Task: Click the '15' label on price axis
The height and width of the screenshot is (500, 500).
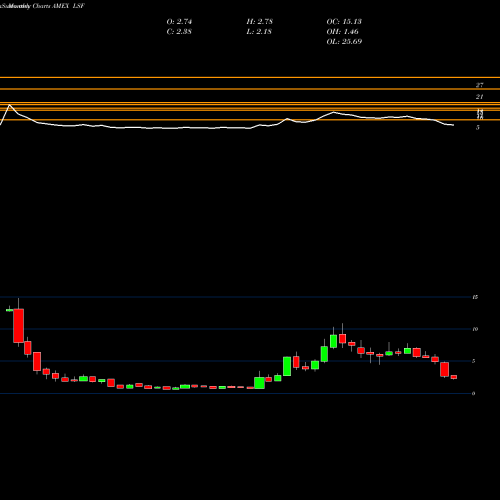Action: click(475, 297)
